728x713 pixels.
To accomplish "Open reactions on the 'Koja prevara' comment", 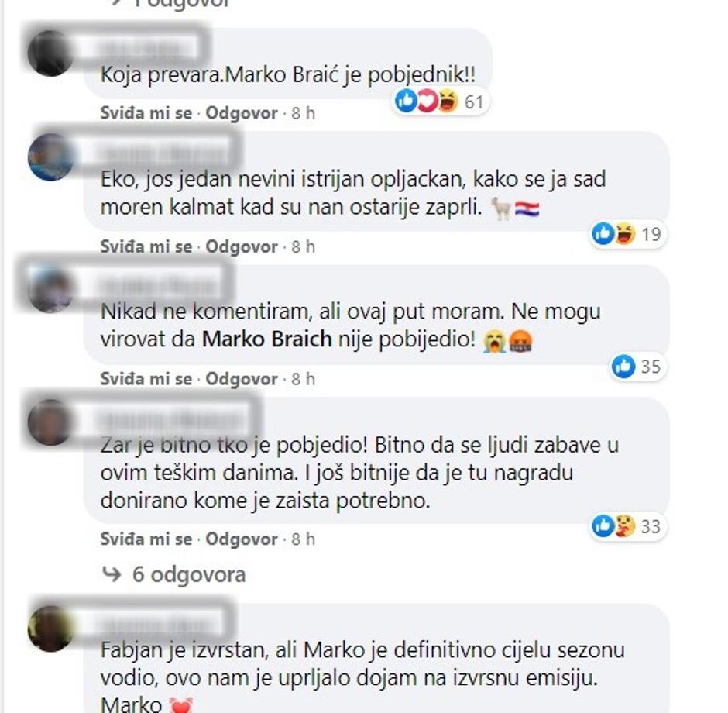I will click(x=440, y=102).
